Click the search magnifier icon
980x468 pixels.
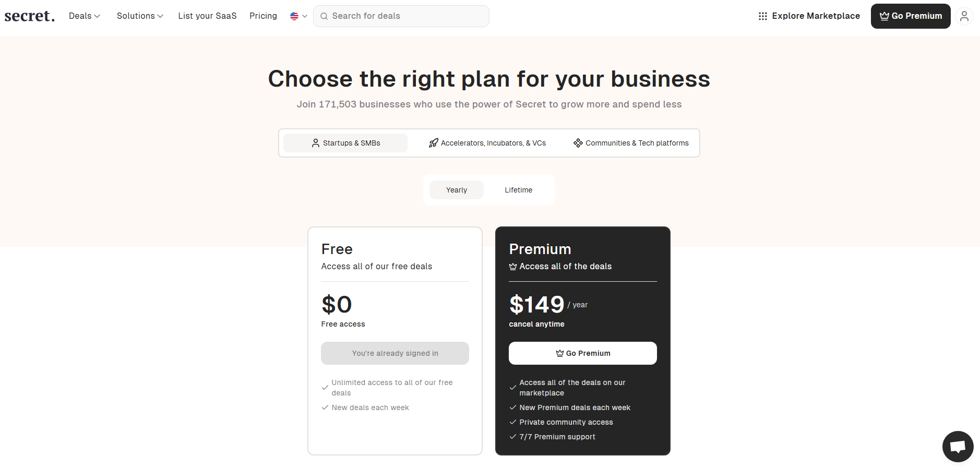point(324,16)
